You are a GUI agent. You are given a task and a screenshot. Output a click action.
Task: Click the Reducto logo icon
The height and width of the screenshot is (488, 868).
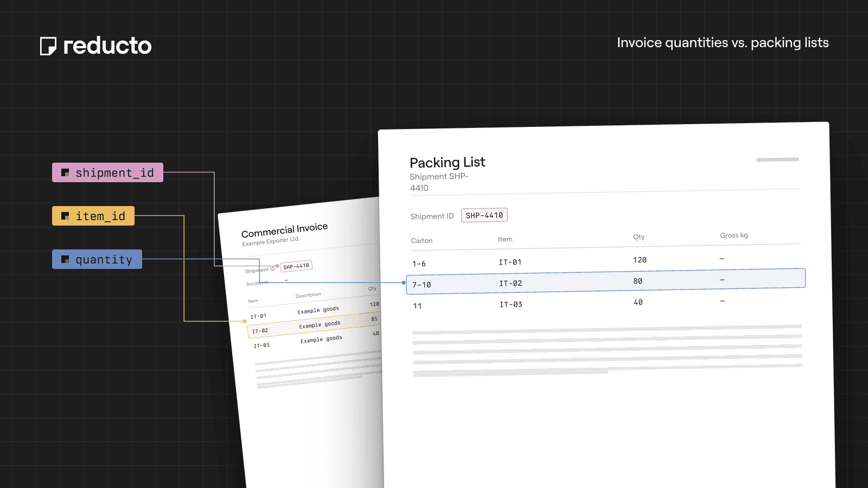[x=48, y=46]
